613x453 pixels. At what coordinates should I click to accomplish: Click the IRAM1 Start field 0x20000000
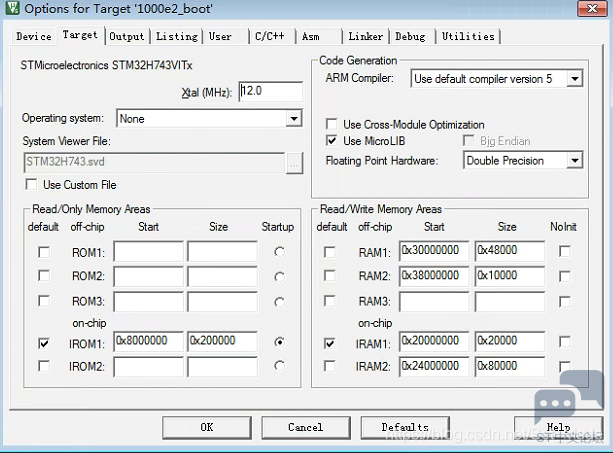pyautogui.click(x=434, y=342)
